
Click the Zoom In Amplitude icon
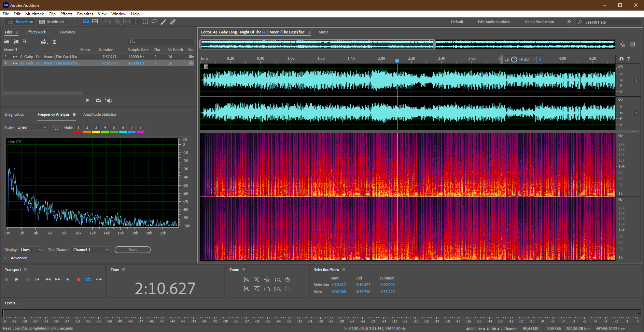[x=246, y=279]
